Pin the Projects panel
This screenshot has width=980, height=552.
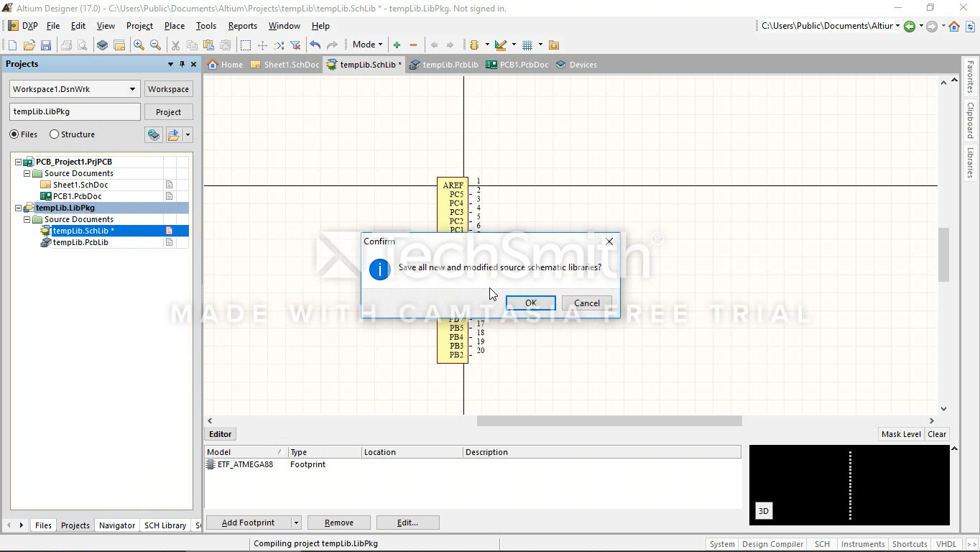point(182,64)
